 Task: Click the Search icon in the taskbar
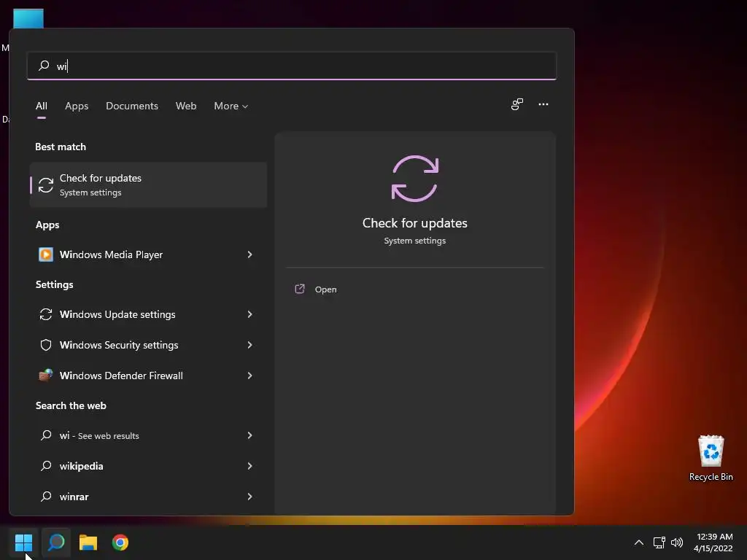click(x=56, y=542)
